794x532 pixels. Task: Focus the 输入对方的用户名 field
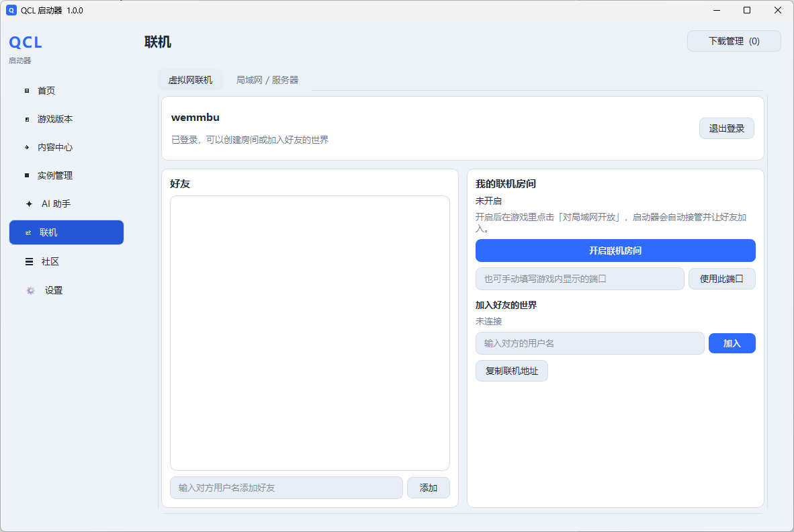tap(590, 343)
